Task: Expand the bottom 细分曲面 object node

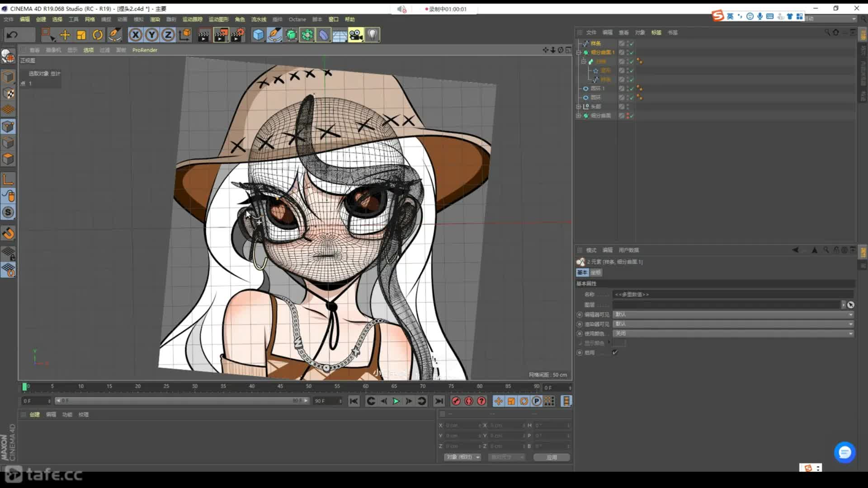Action: tap(578, 116)
